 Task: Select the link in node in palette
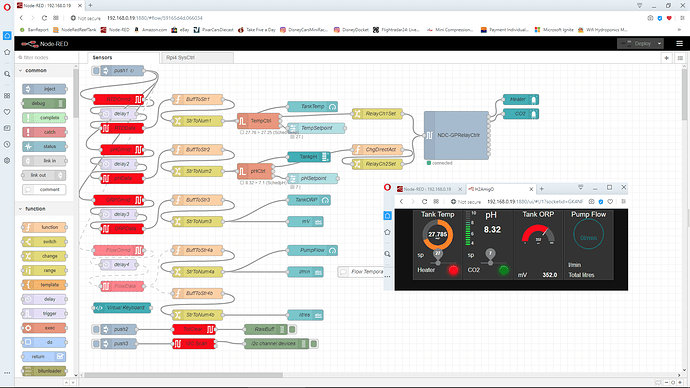tap(44, 161)
